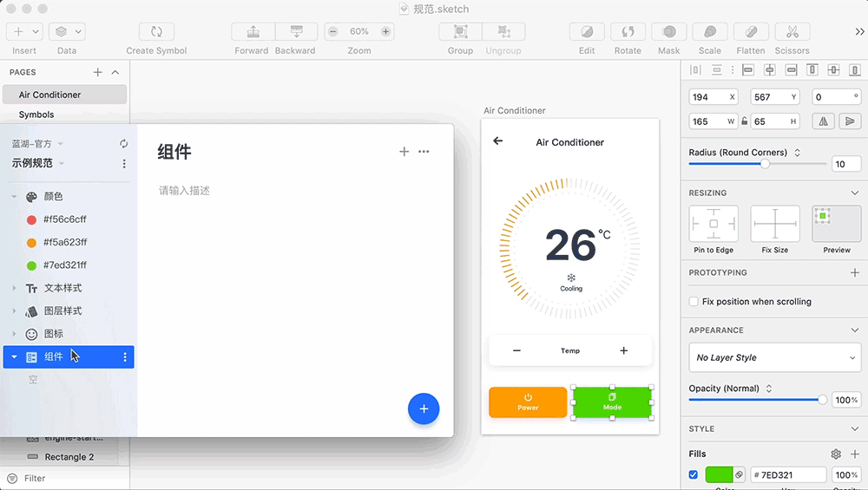Click the Temp minus button
The width and height of the screenshot is (868, 490).
(x=516, y=350)
